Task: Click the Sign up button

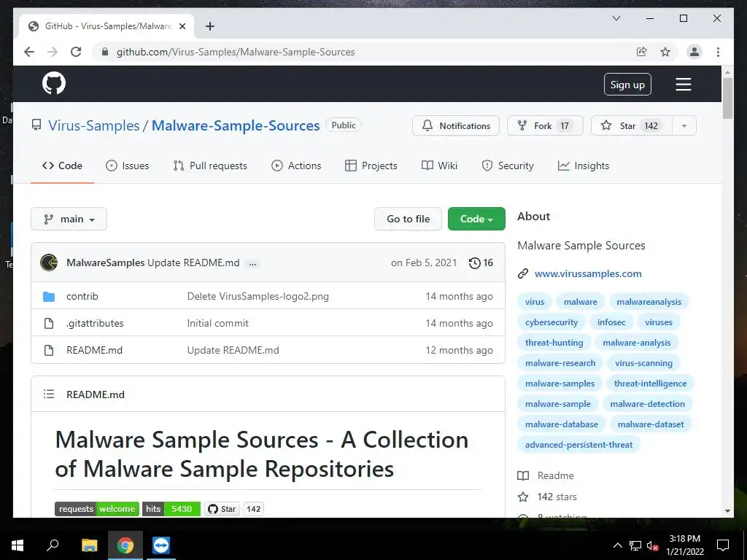Action: point(627,85)
